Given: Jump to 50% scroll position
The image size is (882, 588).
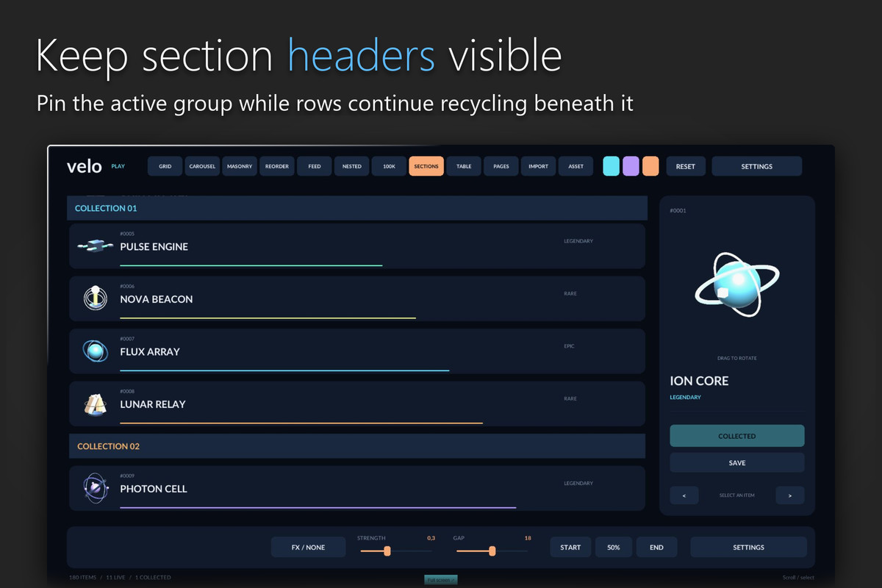Looking at the screenshot, I should click(x=614, y=547).
